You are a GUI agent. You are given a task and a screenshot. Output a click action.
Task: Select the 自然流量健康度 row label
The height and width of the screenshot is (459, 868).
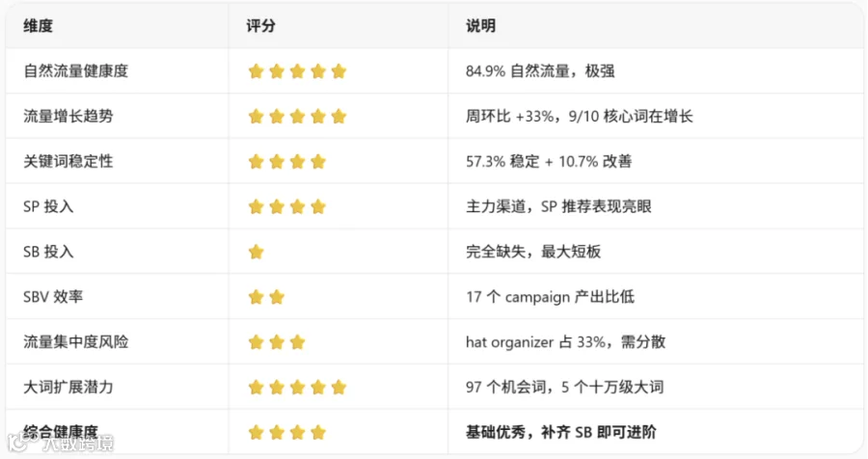[76, 70]
